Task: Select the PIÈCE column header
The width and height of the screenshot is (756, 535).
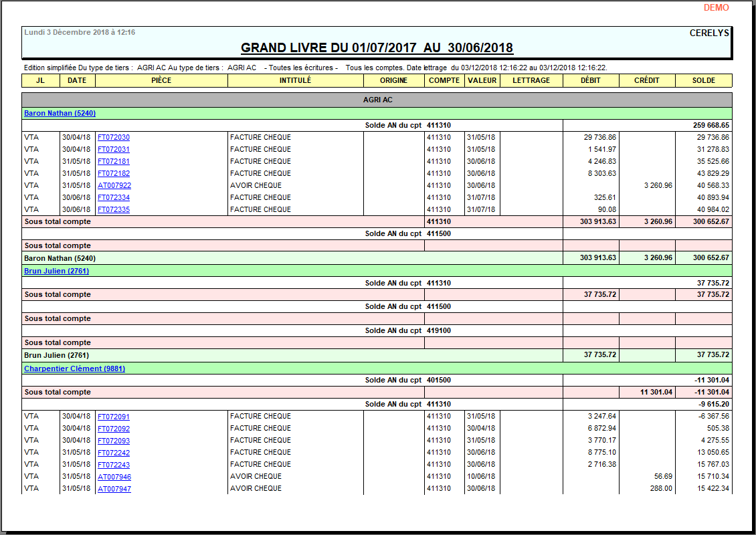Action: pos(160,80)
